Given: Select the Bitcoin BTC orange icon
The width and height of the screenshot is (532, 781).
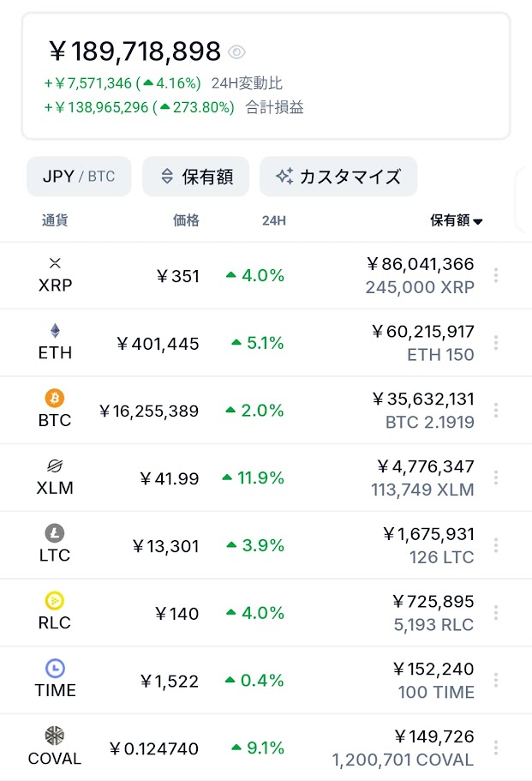Looking at the screenshot, I should coord(55,398).
